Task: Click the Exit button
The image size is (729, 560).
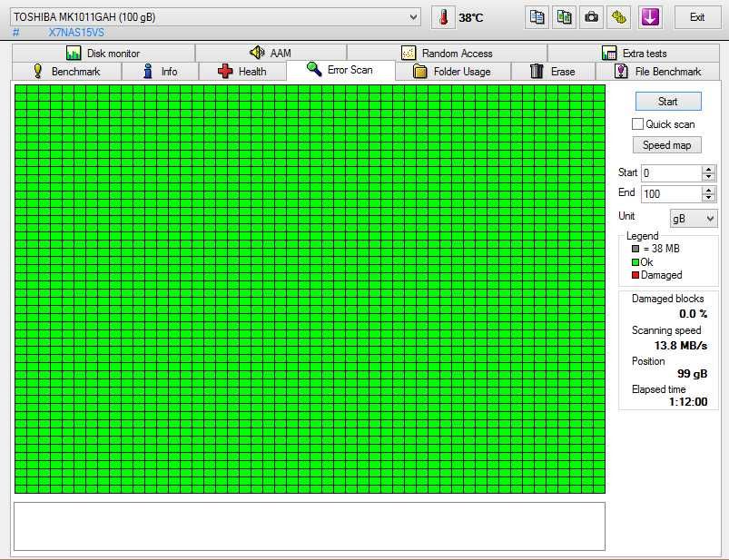Action: 697,17
